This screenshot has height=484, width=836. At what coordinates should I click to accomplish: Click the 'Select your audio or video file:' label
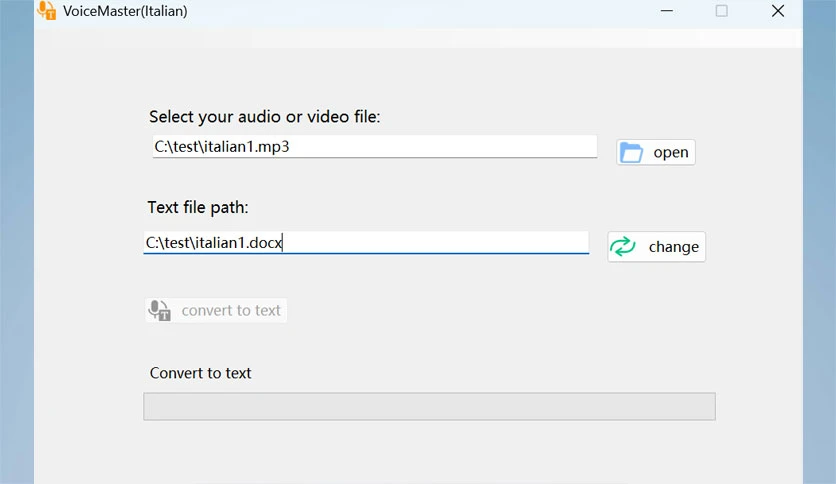pyautogui.click(x=264, y=117)
